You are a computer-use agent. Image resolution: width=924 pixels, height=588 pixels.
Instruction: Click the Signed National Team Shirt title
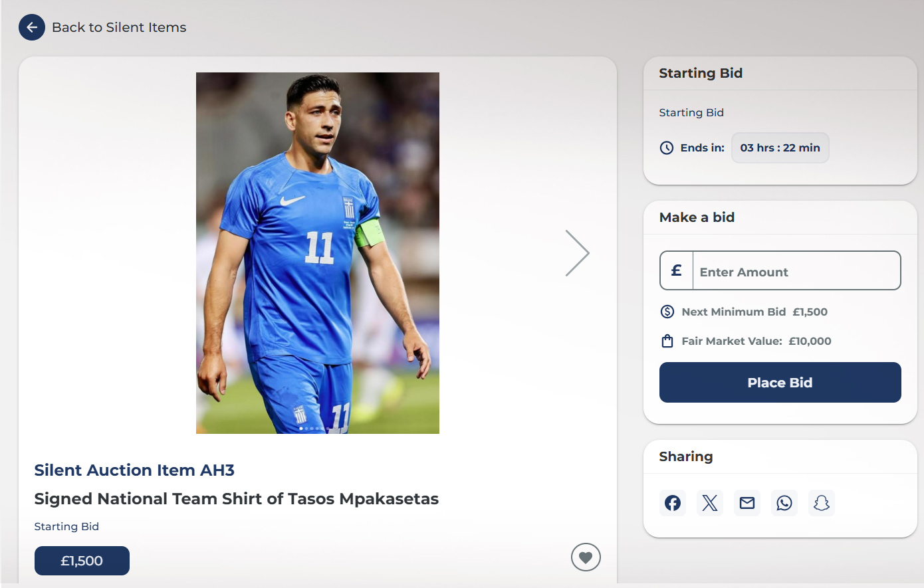point(236,499)
